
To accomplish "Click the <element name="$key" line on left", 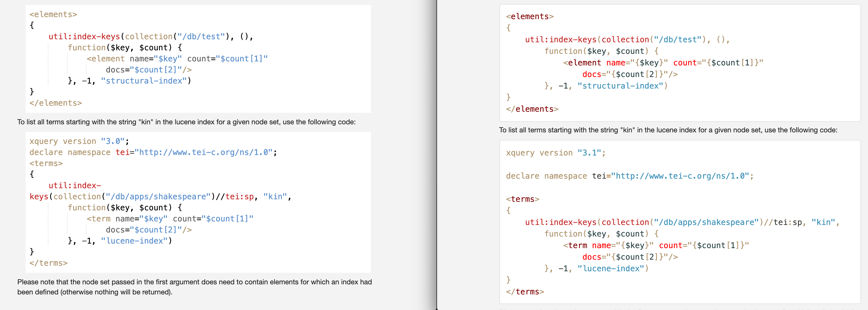I will coord(177,59).
